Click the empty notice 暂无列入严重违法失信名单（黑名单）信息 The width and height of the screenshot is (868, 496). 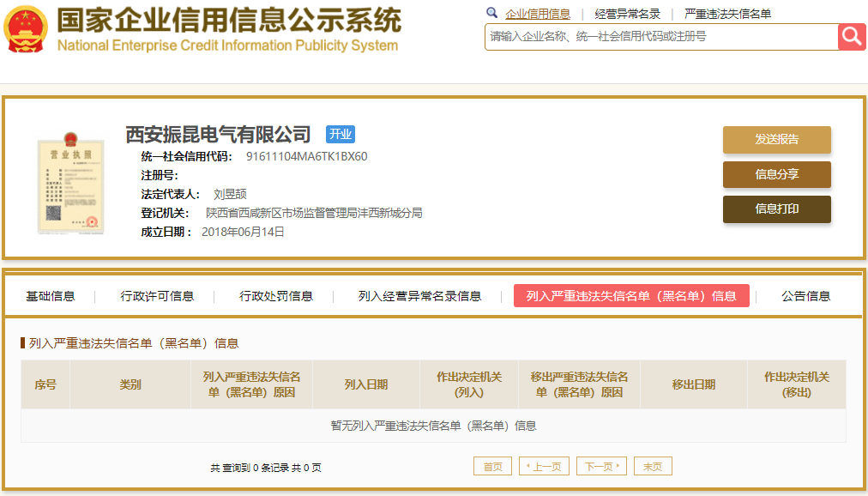(x=433, y=426)
